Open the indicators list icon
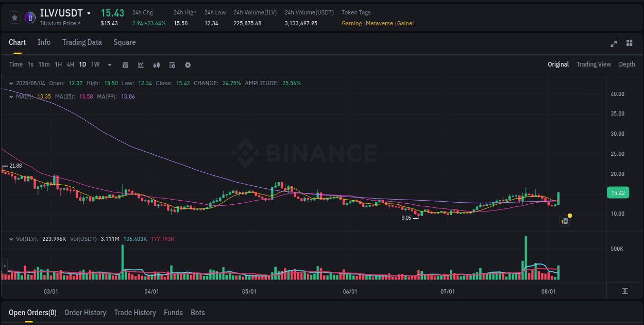Viewport: 644px width, 325px height. 172,65
